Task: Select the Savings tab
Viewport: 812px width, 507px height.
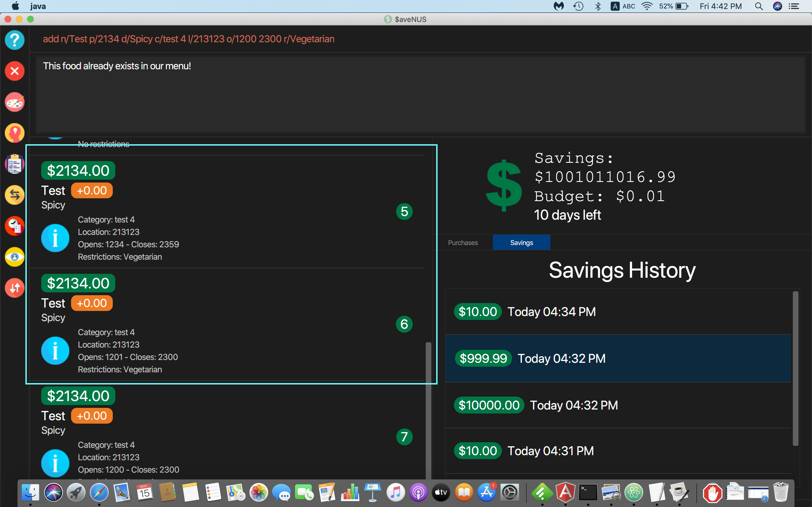Action: point(521,243)
